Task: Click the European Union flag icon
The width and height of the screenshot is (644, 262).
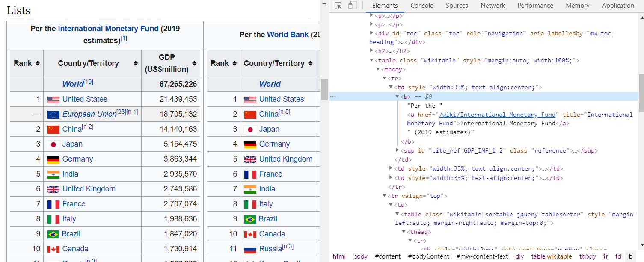Action: pos(53,115)
